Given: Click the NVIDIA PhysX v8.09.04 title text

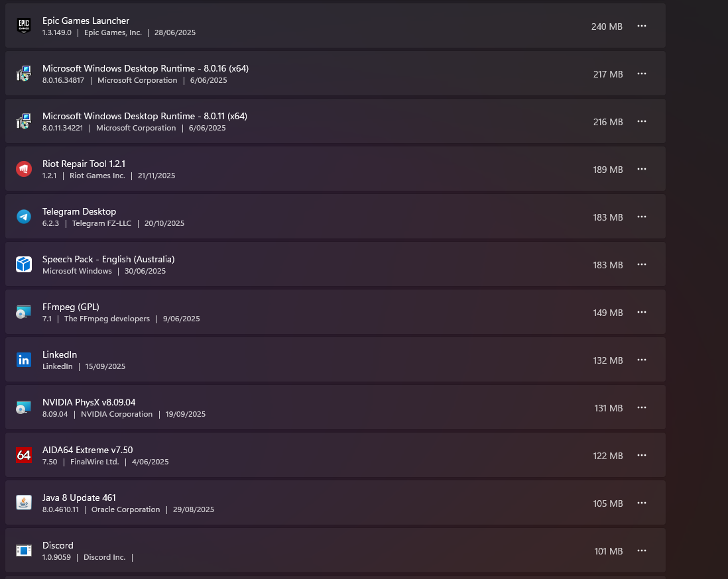Looking at the screenshot, I should coord(89,402).
